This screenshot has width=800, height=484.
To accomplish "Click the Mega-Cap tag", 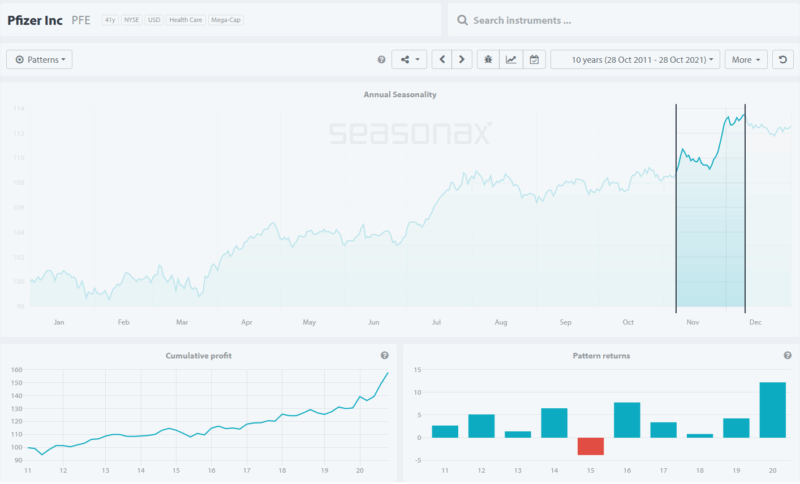I will (x=226, y=20).
